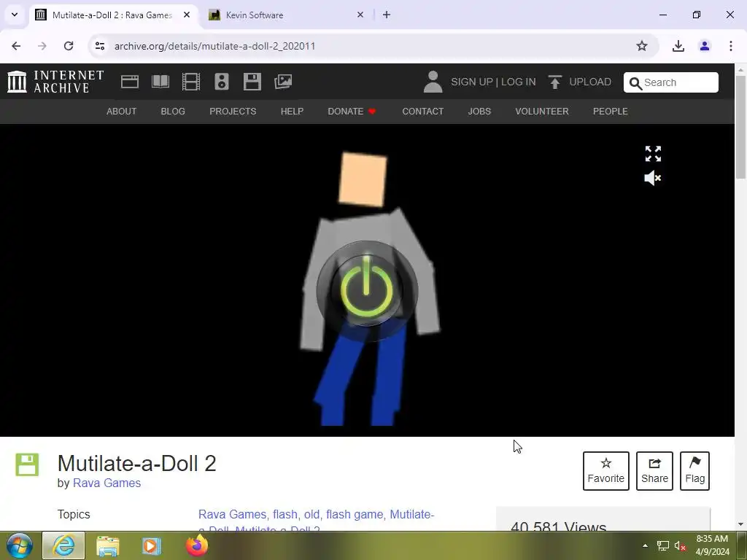The width and height of the screenshot is (747, 560).
Task: Open the HELP menu item
Action: [x=292, y=112]
